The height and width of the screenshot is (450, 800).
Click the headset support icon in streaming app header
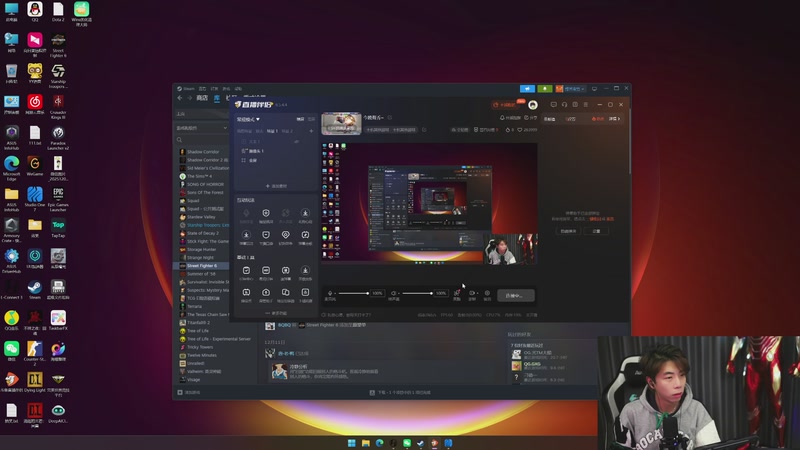pos(564,105)
